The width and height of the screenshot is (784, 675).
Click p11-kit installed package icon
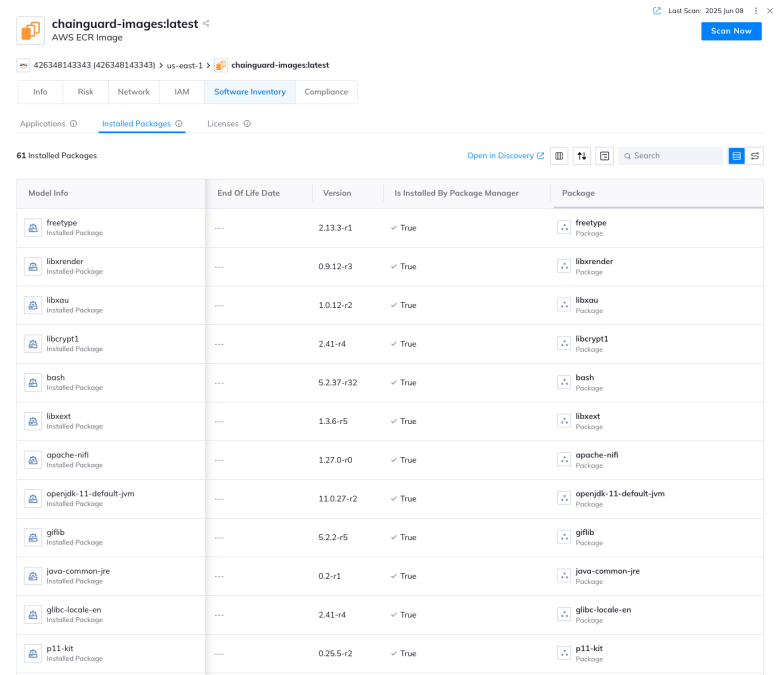[33, 654]
